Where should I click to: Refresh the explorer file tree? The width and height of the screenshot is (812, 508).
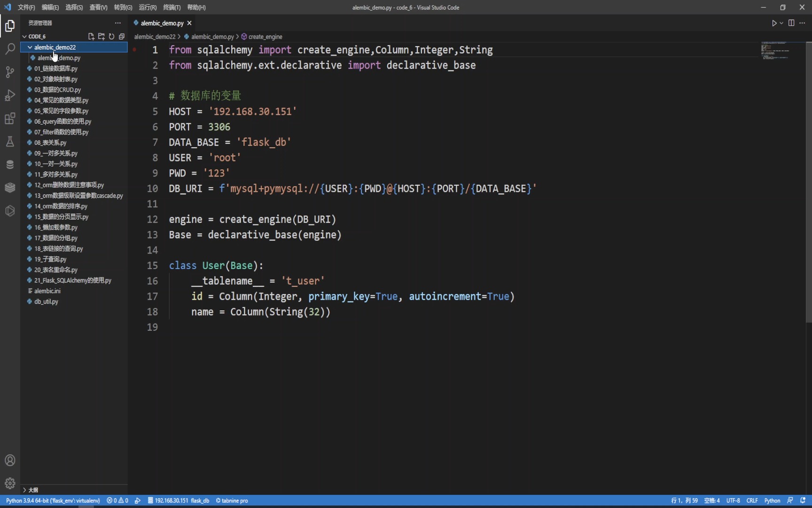click(x=112, y=36)
